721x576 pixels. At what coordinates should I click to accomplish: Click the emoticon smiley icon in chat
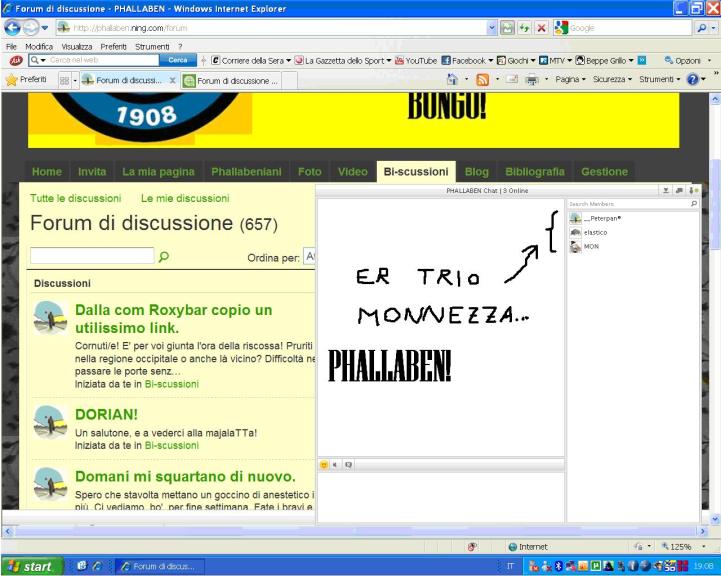pos(324,465)
